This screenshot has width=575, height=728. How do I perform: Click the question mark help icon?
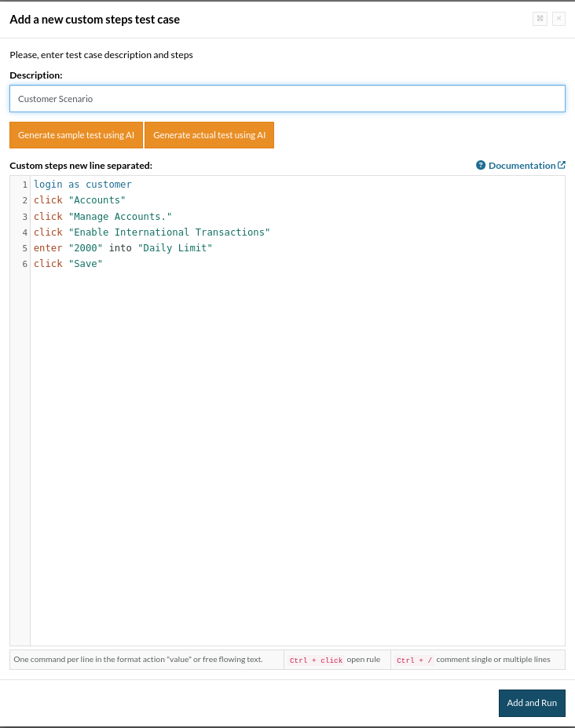pos(481,166)
